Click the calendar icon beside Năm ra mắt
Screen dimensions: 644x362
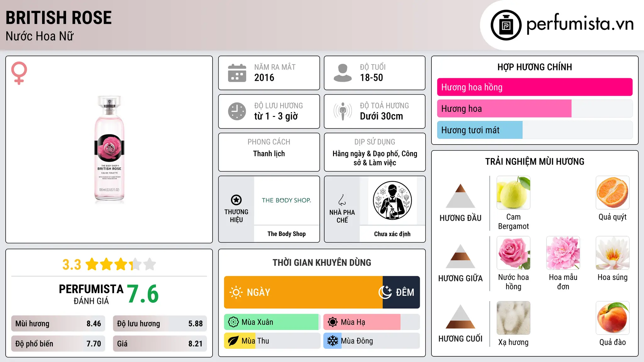pyautogui.click(x=237, y=73)
